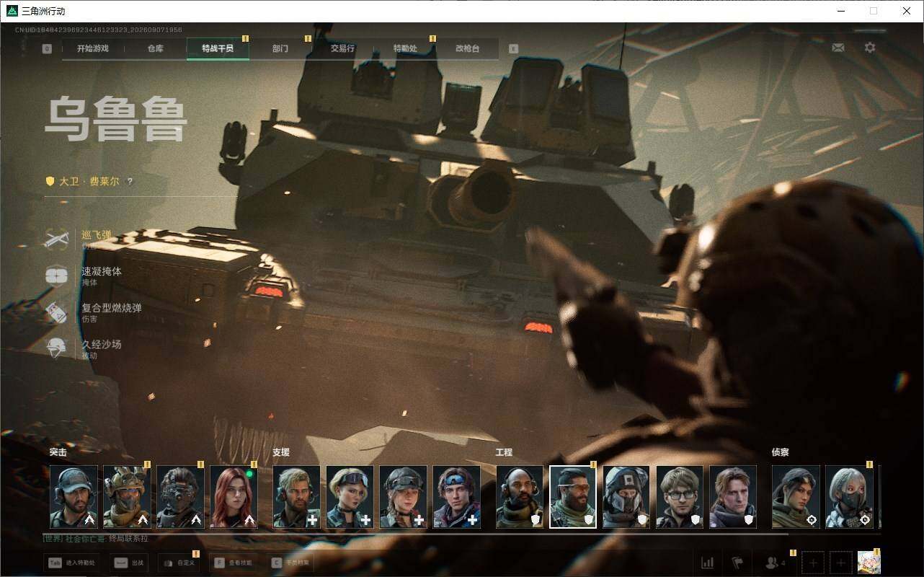This screenshot has height=577, width=924.
Task: Open the friends list icon
Action: [775, 563]
